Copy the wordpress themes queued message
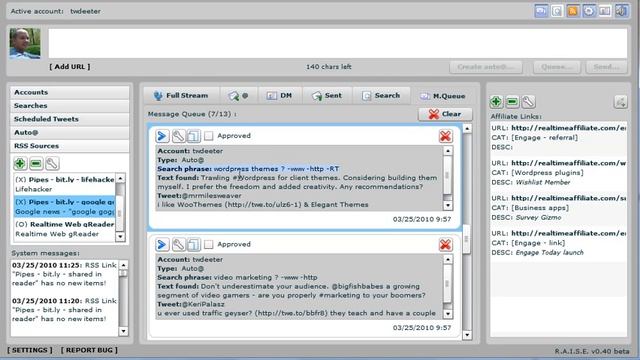The image size is (640, 360). pos(194,136)
